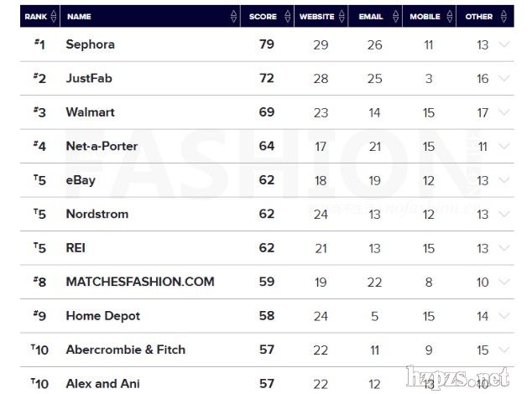Click the REI brand name
532x394 pixels.
(x=76, y=248)
